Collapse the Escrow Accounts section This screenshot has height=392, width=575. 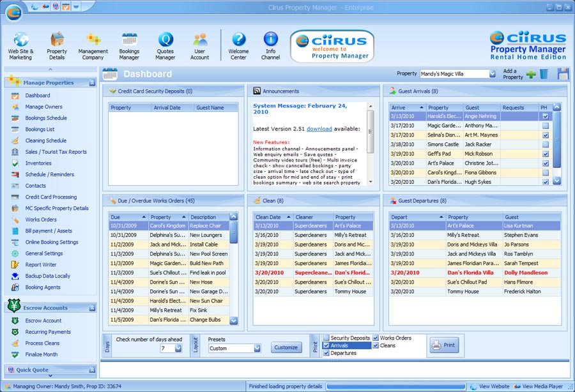point(92,308)
